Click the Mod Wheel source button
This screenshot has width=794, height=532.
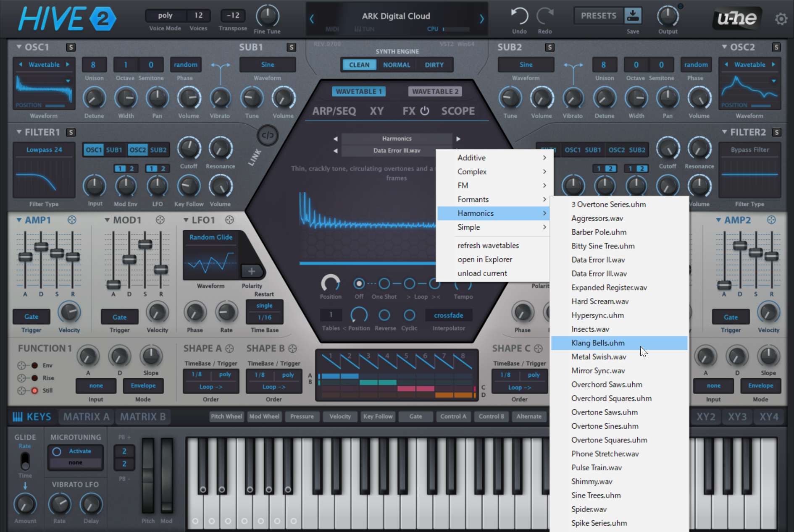pyautogui.click(x=264, y=417)
